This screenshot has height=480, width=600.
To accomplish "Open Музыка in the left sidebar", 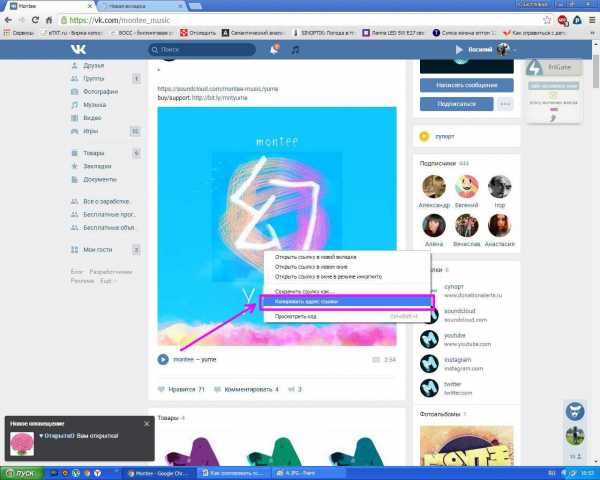I will click(x=95, y=104).
